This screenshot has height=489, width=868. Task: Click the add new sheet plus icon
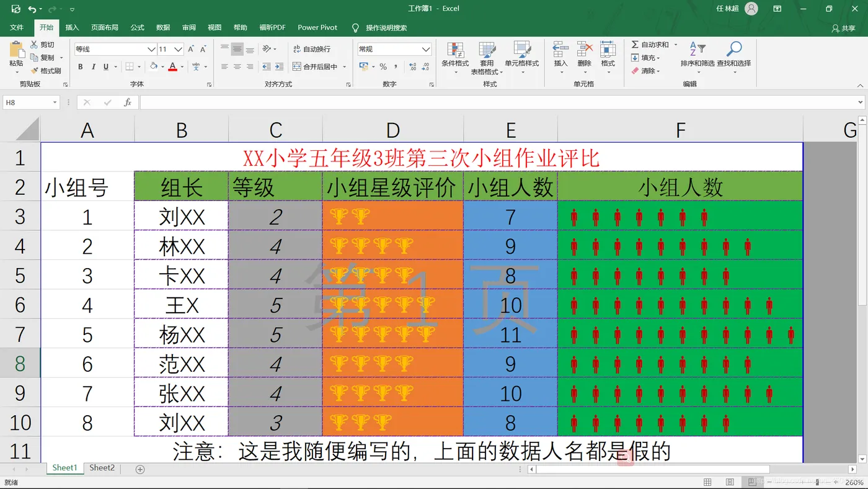pyautogui.click(x=140, y=469)
